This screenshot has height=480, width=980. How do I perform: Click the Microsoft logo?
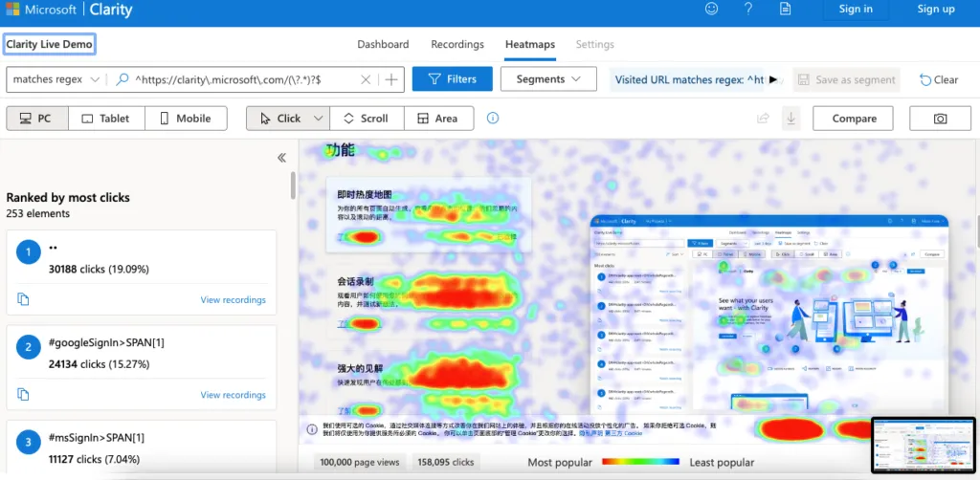(x=12, y=9)
